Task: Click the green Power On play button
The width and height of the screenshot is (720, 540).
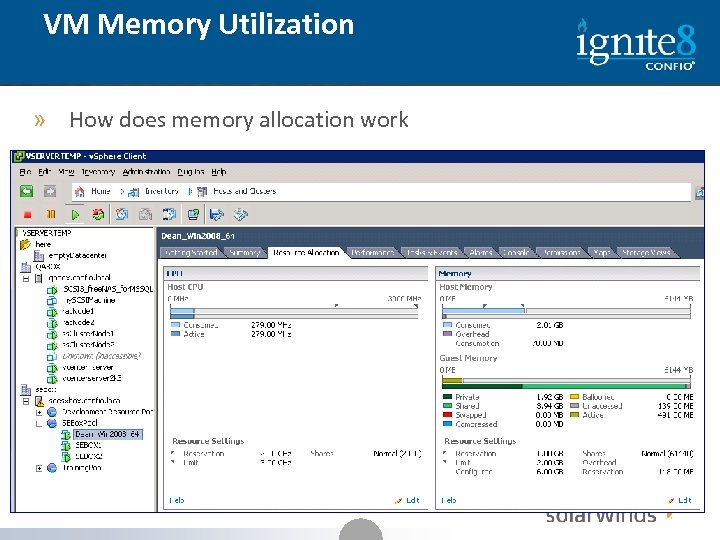Action: [x=75, y=214]
